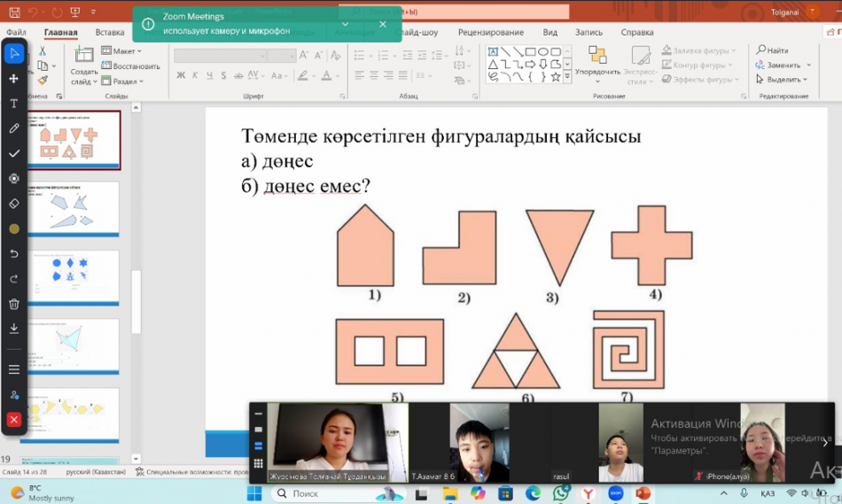This screenshot has width=842, height=504.
Task: Select the cursor tool in annotation toolbar
Action: tap(14, 53)
